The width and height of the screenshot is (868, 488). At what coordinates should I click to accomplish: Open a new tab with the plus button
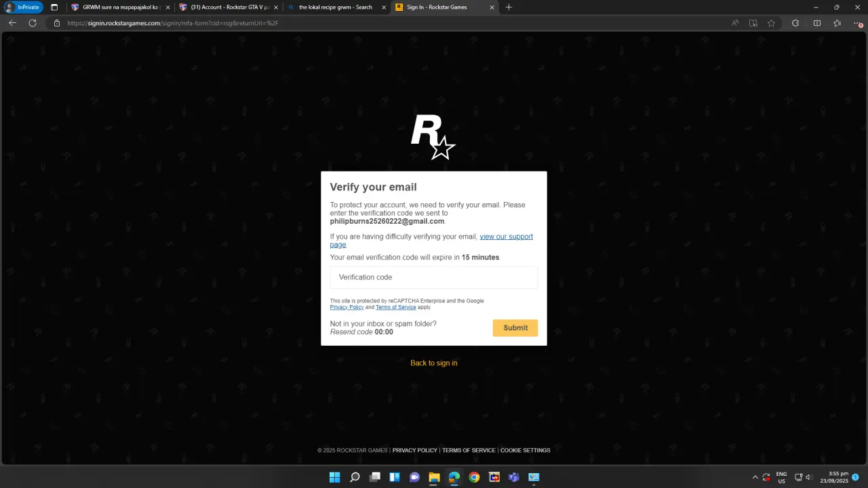click(x=509, y=7)
